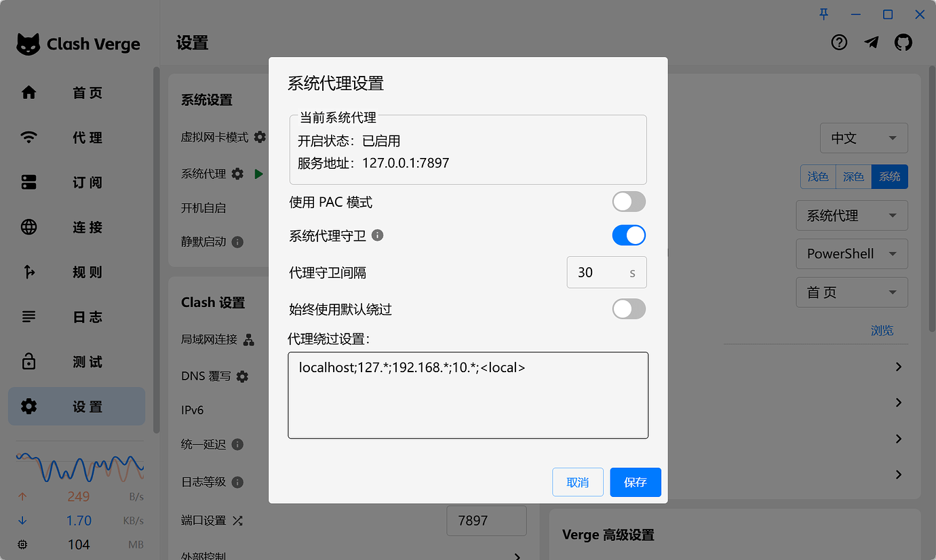The width and height of the screenshot is (936, 560).
Task: Select 深色 theme mode
Action: pos(853,176)
